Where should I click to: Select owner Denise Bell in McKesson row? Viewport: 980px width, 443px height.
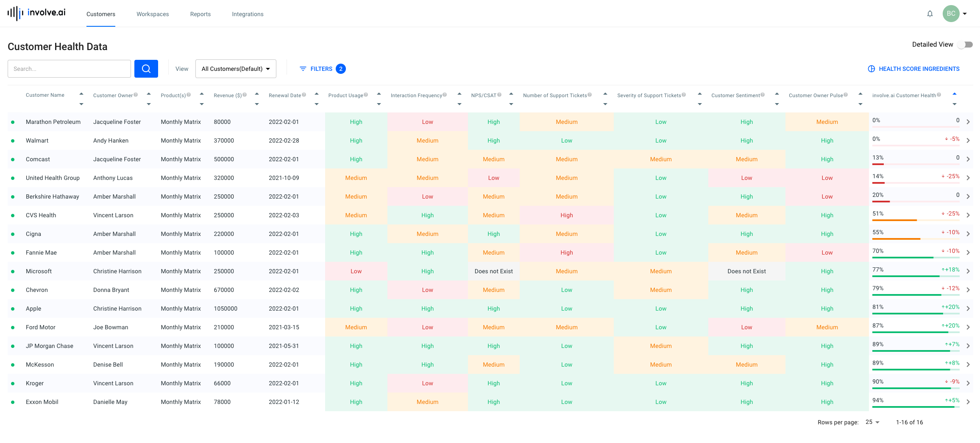pos(108,364)
